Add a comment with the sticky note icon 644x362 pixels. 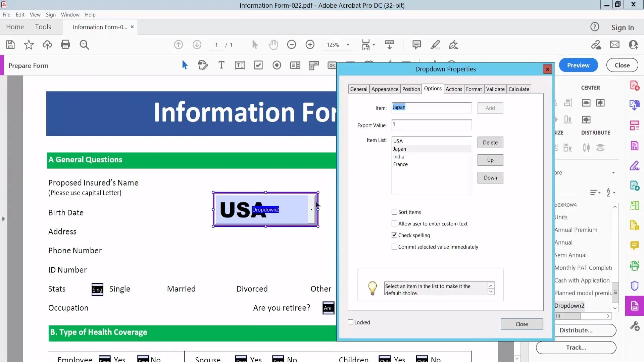(x=416, y=45)
